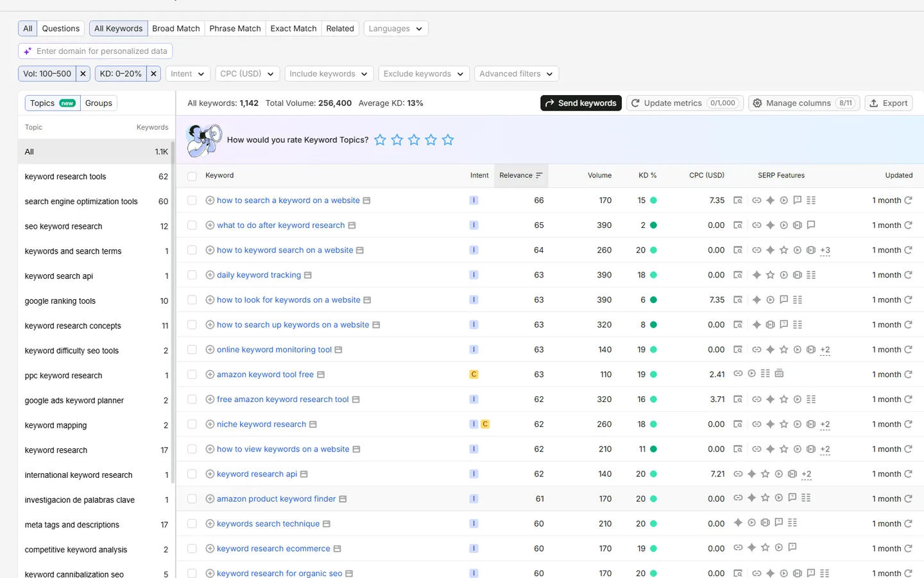Tick 'keyword research api' checkbox
This screenshot has width=924, height=578.
[192, 474]
